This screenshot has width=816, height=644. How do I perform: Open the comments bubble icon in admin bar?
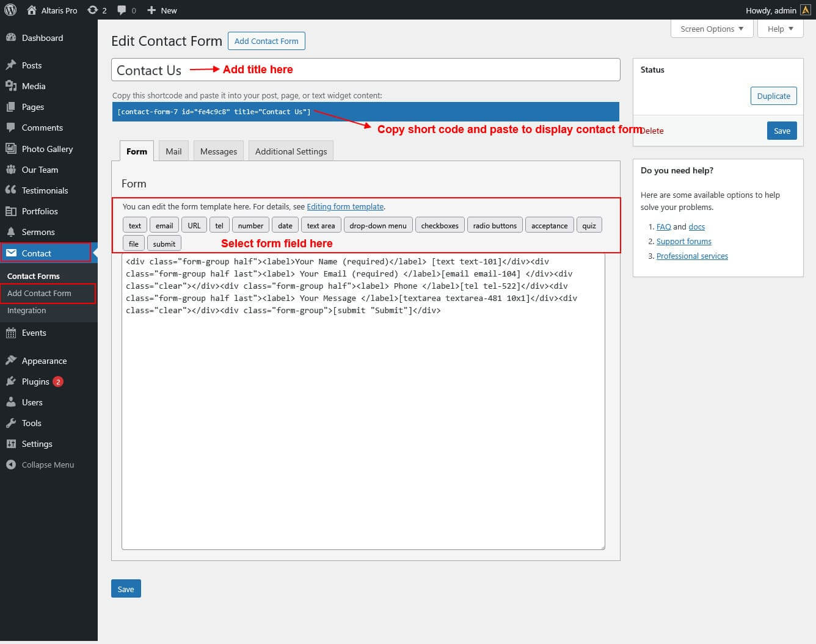122,10
